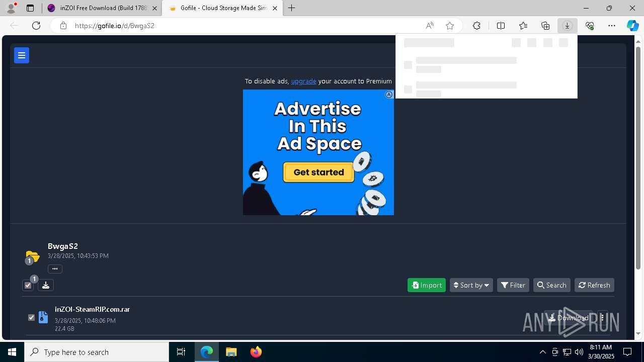Open the BwgaS2 folder options ellipsis
Screen dimensions: 644x362
(55, 268)
